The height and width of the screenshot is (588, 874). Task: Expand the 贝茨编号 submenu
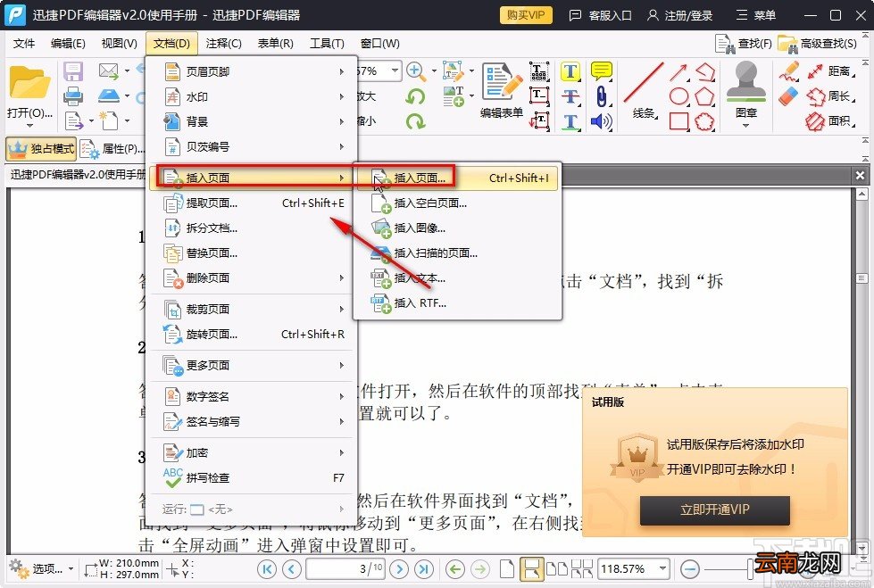click(254, 147)
